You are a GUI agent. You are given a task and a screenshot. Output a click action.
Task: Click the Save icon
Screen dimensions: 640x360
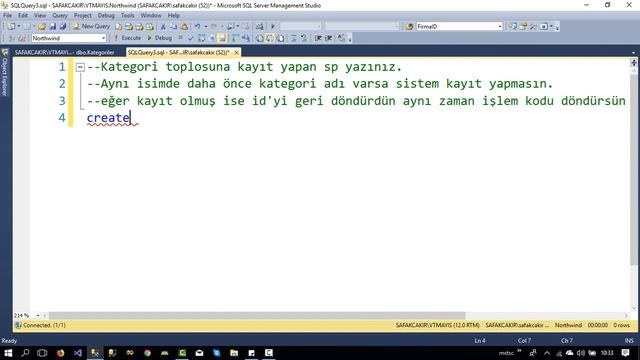pyautogui.click(x=52, y=26)
